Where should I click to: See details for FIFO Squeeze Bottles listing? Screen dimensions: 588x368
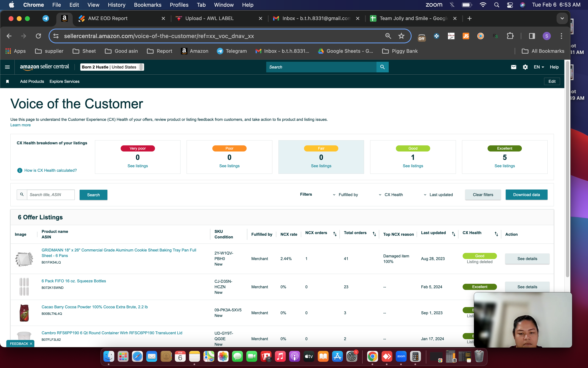point(527,287)
